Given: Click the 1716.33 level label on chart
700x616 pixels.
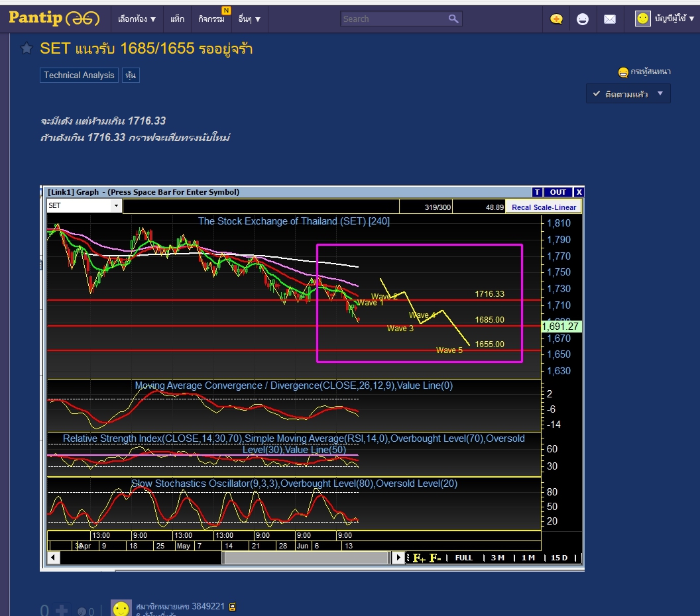Looking at the screenshot, I should (x=489, y=294).
